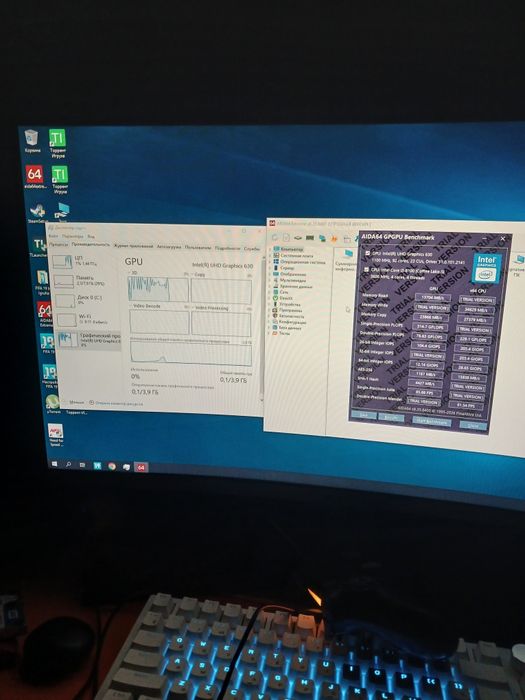Click AIDA64 toolbar monitor diagnostics icon
Viewport: 525px width, 700px height.
[x=322, y=238]
